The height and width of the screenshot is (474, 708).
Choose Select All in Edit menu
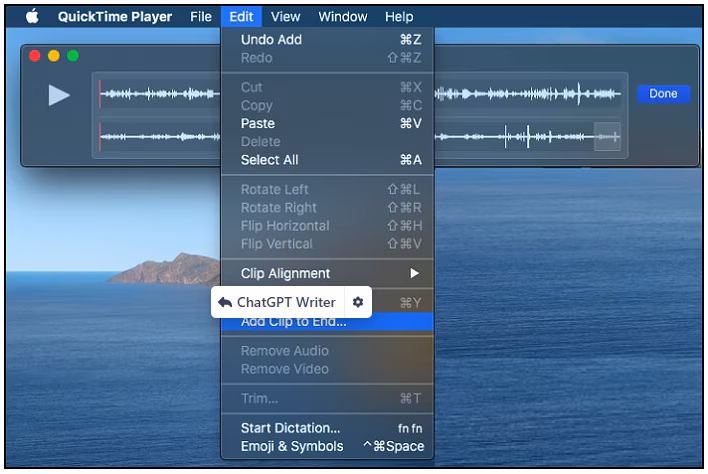point(327,160)
